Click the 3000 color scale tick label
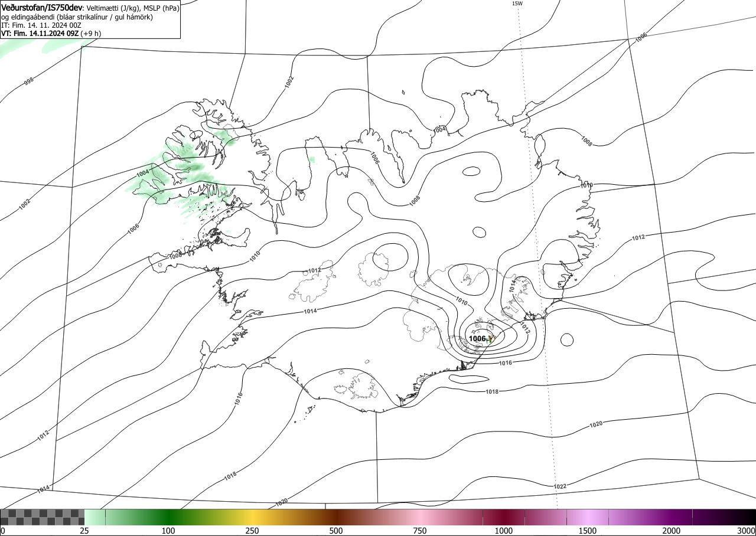The width and height of the screenshot is (756, 536). click(746, 531)
